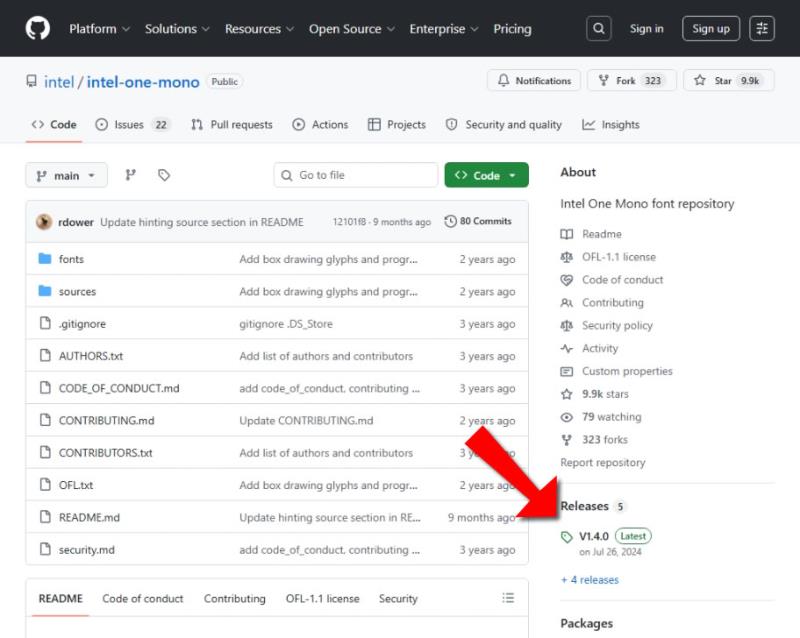View branches via the branch icon
The width and height of the screenshot is (800, 638).
[131, 175]
